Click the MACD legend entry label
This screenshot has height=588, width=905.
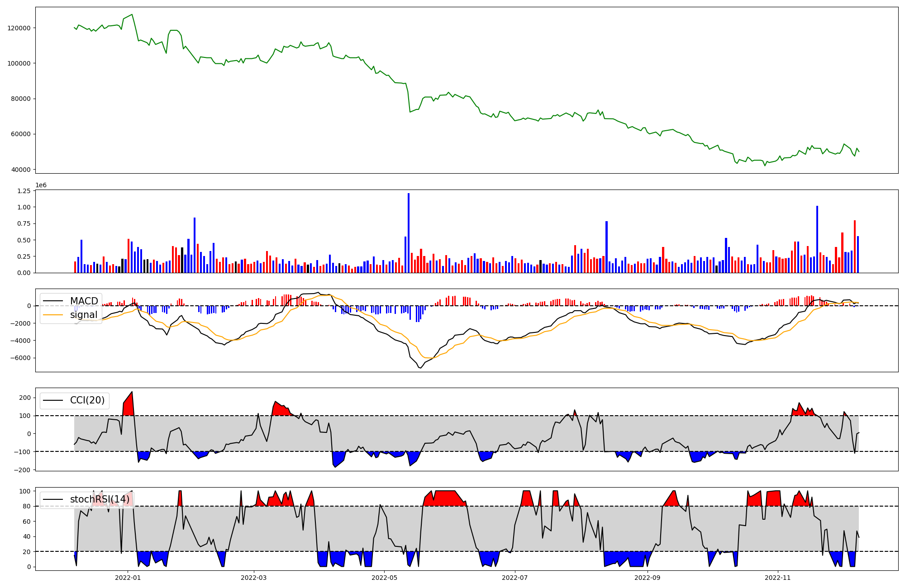(x=84, y=301)
